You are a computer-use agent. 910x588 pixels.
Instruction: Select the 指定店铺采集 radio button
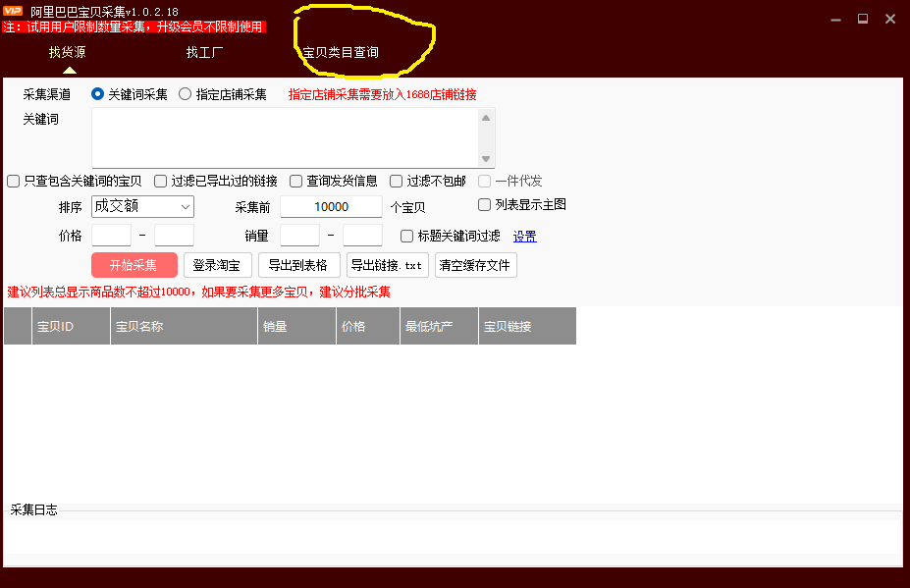pyautogui.click(x=185, y=94)
